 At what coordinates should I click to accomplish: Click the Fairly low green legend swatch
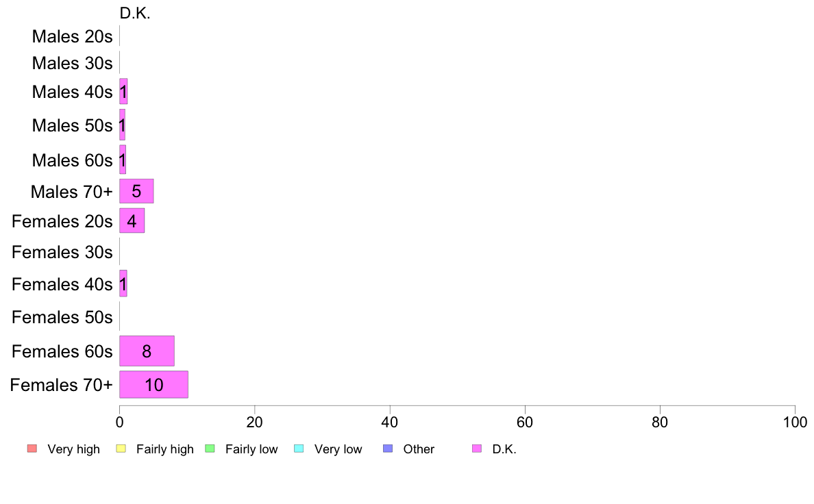[210, 449]
